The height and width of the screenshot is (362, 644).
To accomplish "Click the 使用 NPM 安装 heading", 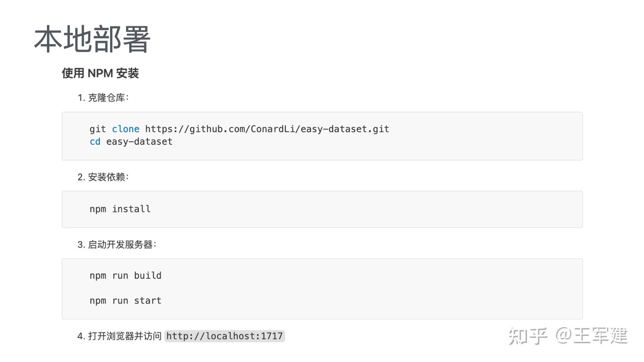I will coord(100,73).
